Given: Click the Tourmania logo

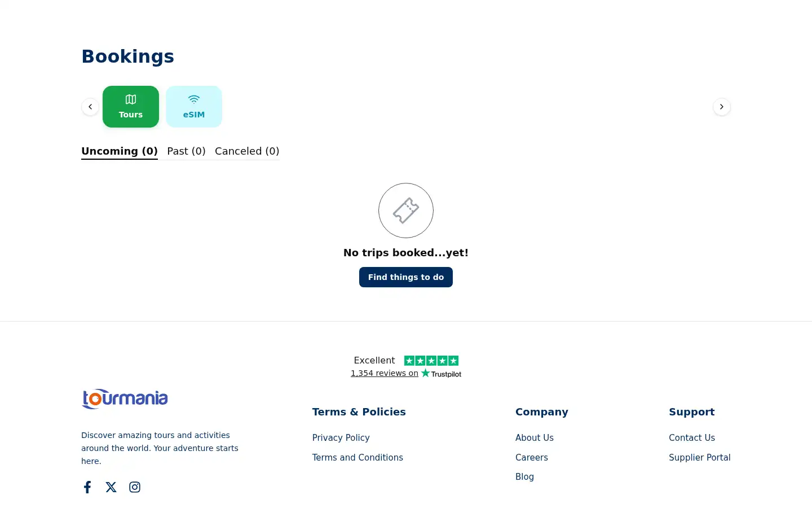Looking at the screenshot, I should (x=125, y=398).
